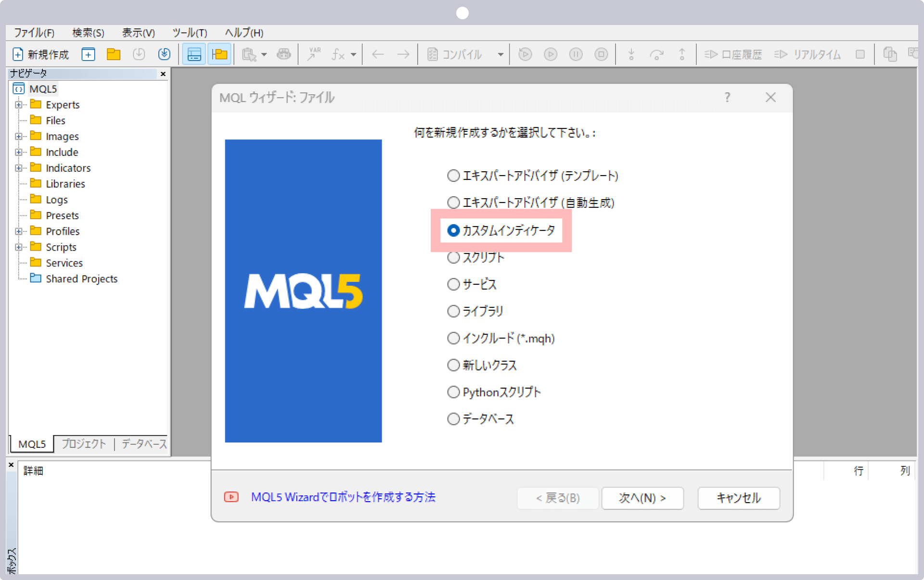The height and width of the screenshot is (580, 924).
Task: Expand the Indicators folder
Action: pyautogui.click(x=18, y=168)
